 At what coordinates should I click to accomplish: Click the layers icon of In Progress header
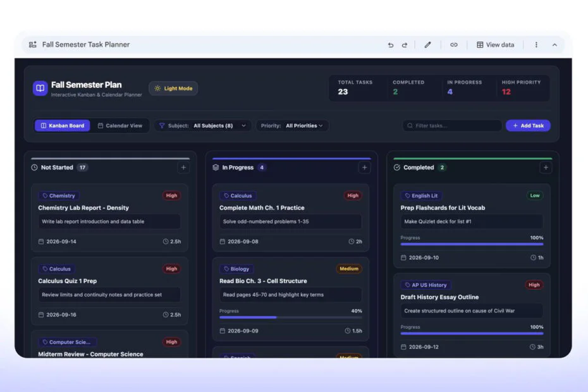[216, 168]
